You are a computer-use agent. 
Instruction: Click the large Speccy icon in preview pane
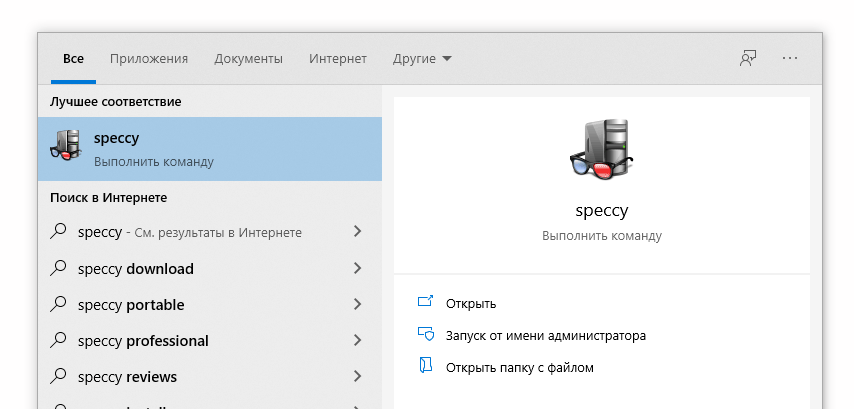[601, 149]
